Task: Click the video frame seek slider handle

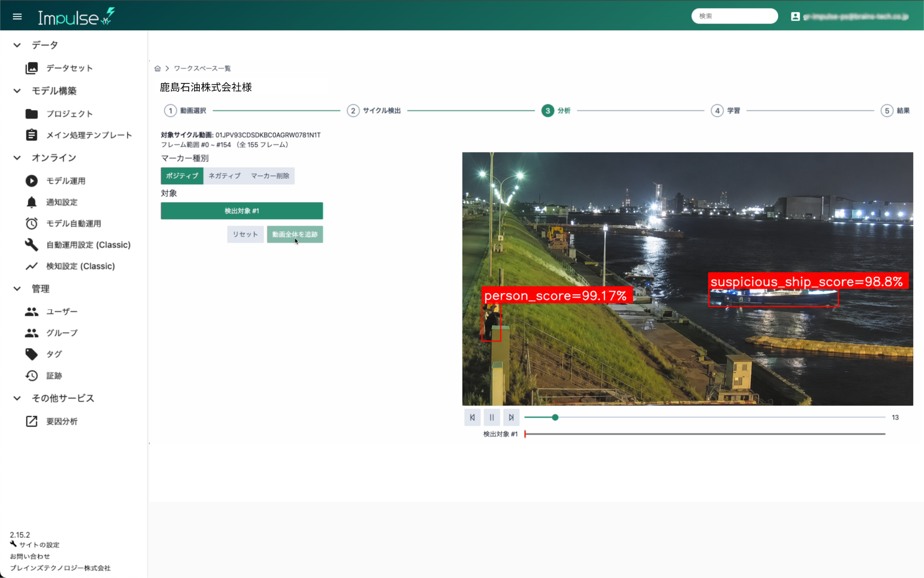Action: point(555,418)
